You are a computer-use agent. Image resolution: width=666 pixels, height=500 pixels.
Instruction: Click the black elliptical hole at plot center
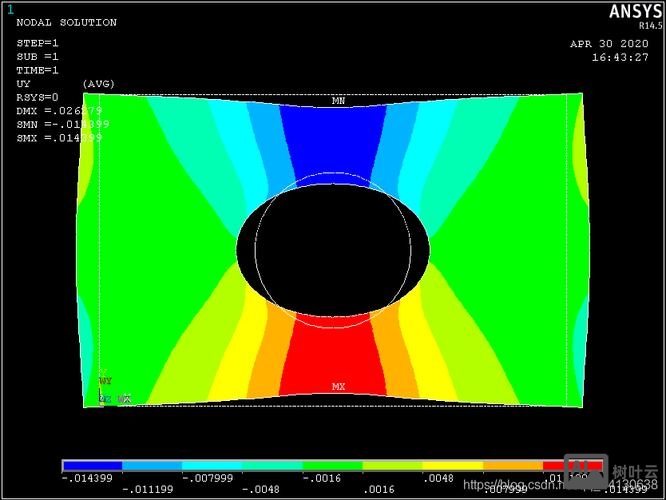[x=333, y=246]
